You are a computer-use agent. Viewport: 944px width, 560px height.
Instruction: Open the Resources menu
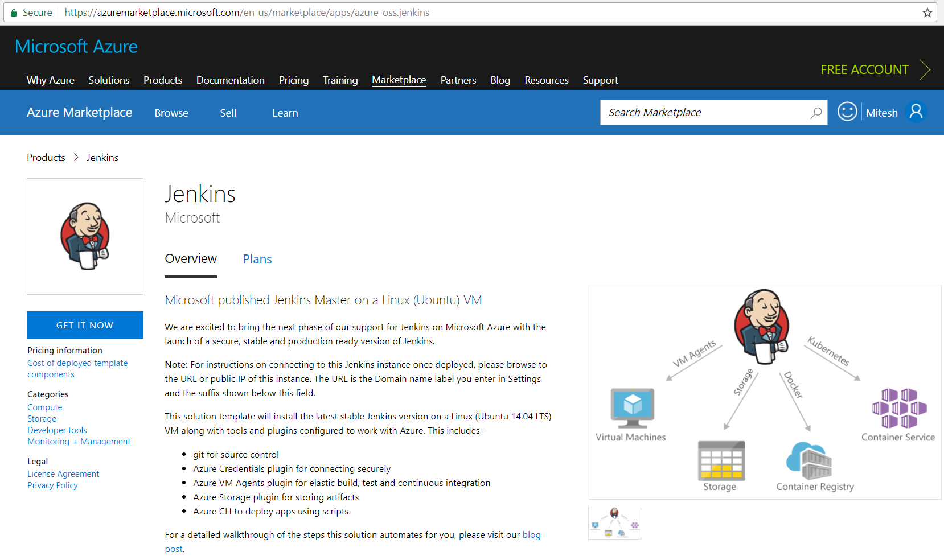547,80
